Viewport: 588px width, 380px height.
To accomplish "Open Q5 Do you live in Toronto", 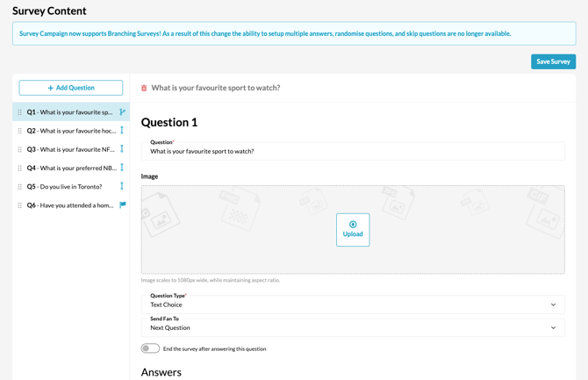I will tap(70, 187).
